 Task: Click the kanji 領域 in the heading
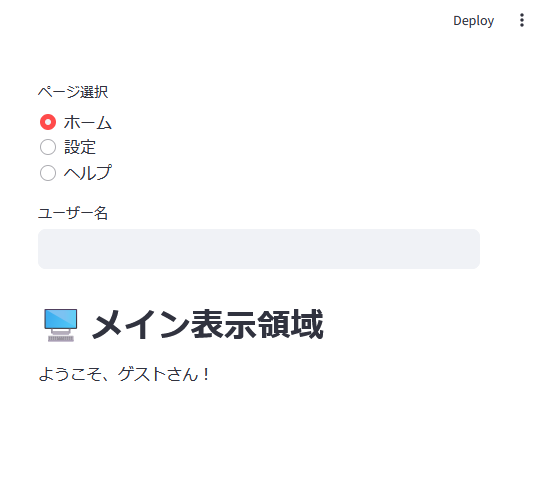(290, 324)
